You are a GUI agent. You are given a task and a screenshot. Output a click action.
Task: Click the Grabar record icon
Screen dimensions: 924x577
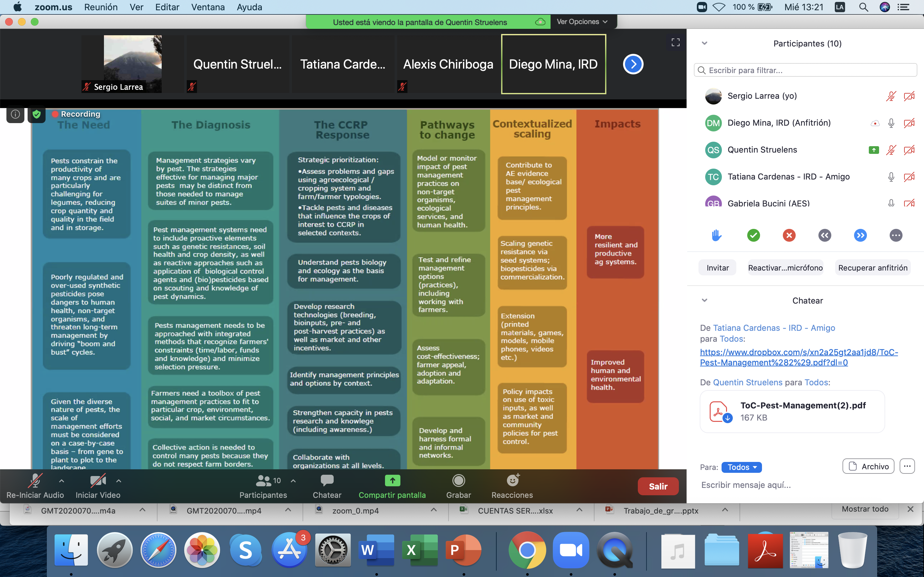pos(458,481)
